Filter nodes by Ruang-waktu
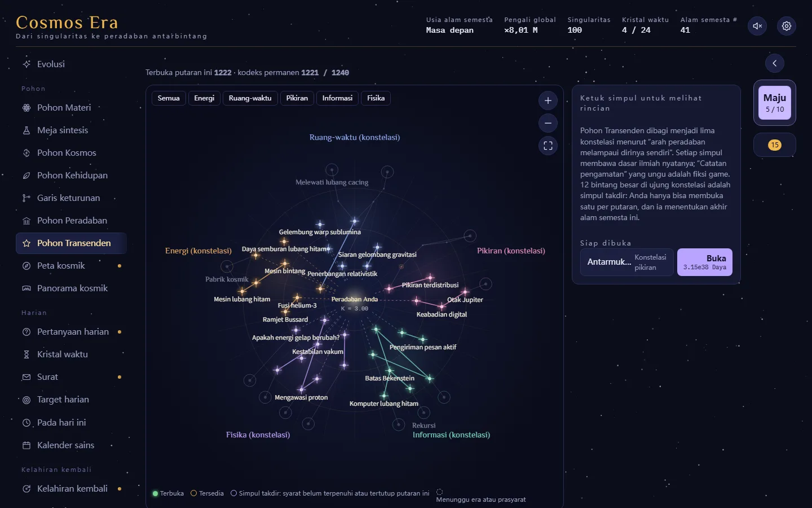This screenshot has width=812, height=508. point(250,98)
